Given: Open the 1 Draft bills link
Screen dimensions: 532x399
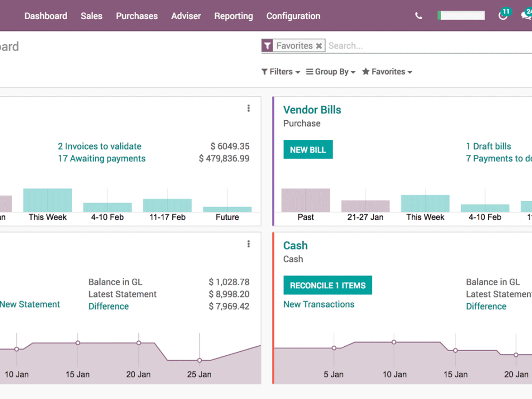Looking at the screenshot, I should coord(488,146).
